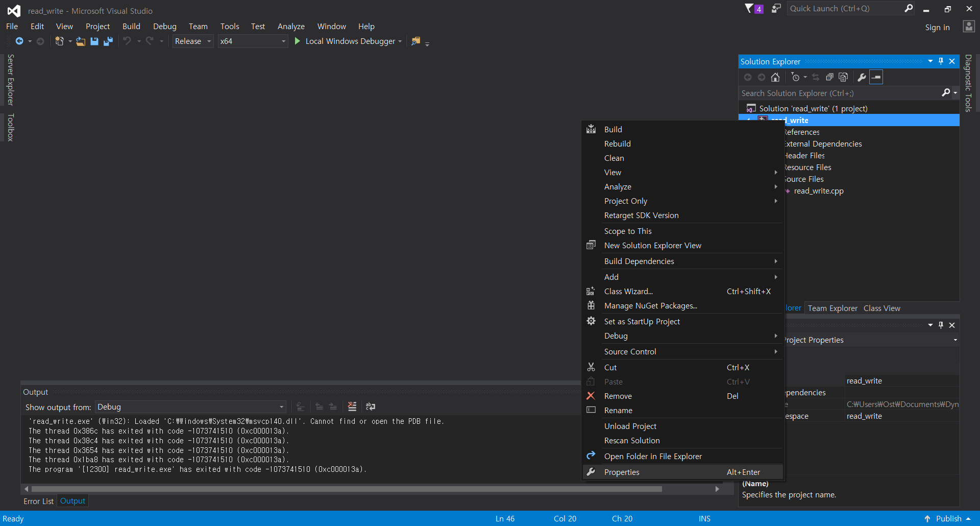
Task: Click the notifications flag icon
Action: (749, 9)
